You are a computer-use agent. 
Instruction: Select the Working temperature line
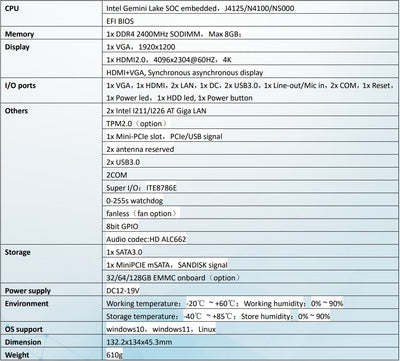pyautogui.click(x=224, y=304)
